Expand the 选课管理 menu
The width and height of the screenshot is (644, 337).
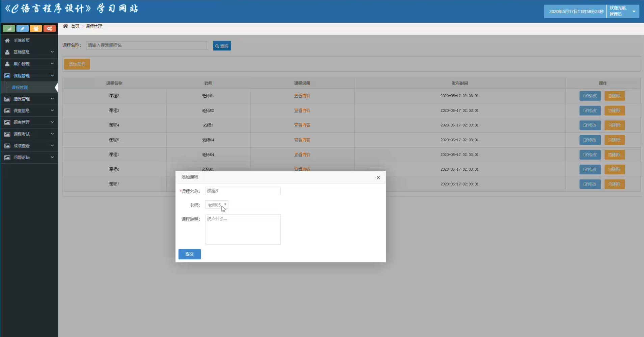click(29, 99)
